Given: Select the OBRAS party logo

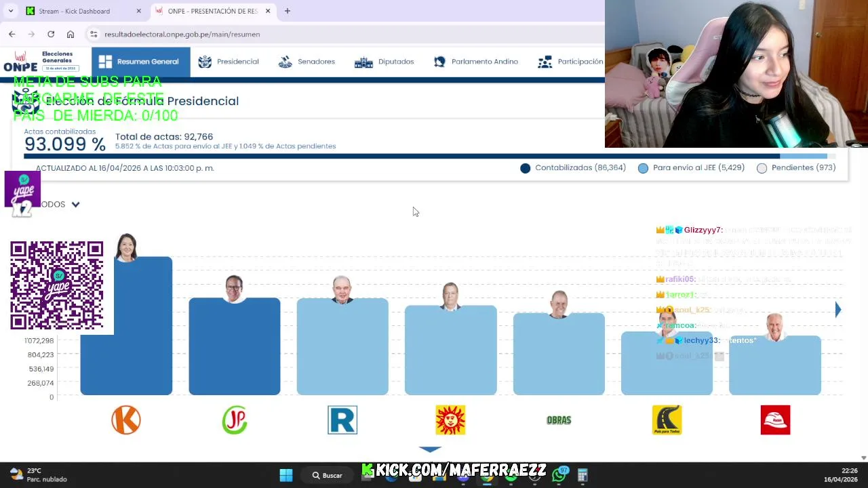Looking at the screenshot, I should (x=559, y=420).
